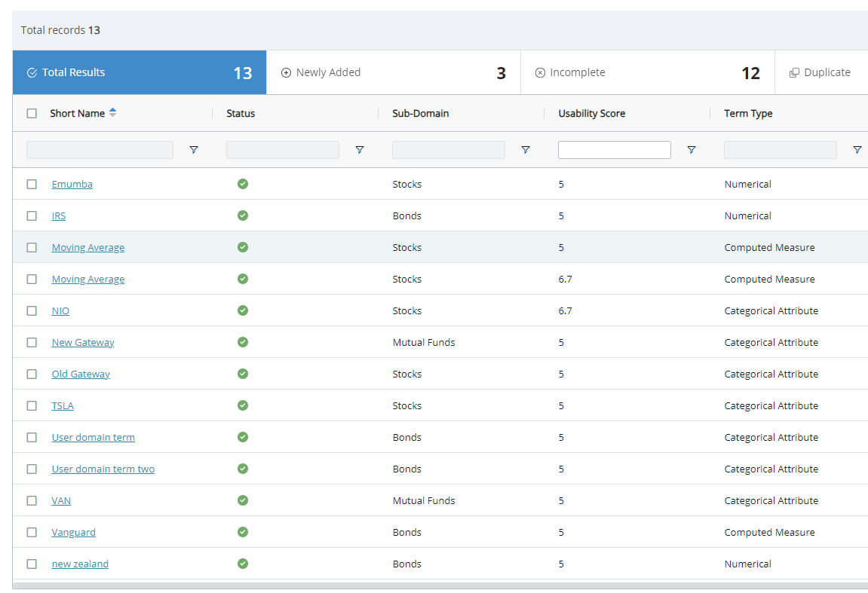Click Bonds cell in IRS row
This screenshot has height=593, width=868.
click(407, 215)
